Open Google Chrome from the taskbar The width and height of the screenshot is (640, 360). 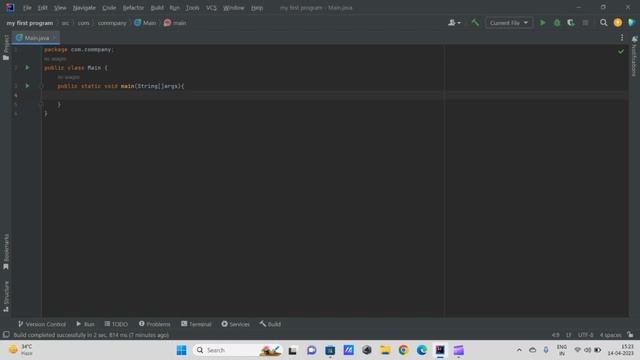[403, 350]
